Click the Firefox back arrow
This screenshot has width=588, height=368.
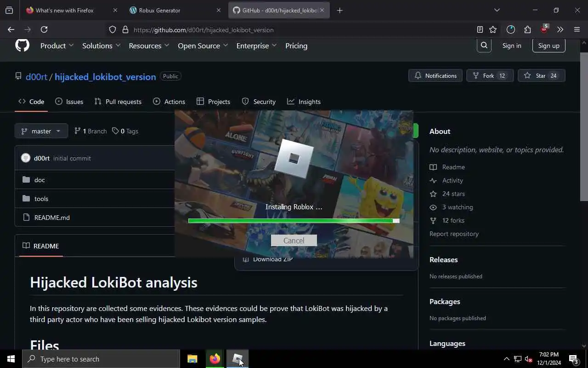[11, 29]
